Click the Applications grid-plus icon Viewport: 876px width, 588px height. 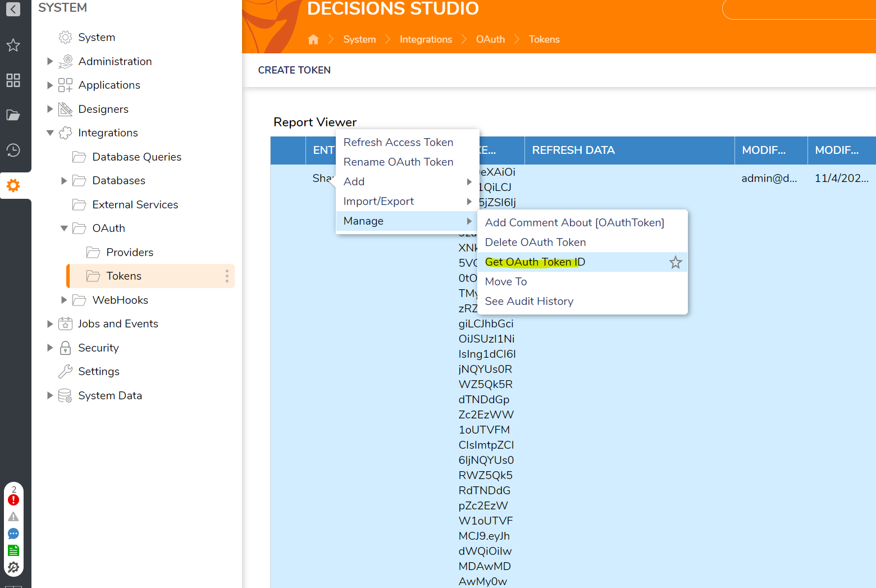[66, 85]
